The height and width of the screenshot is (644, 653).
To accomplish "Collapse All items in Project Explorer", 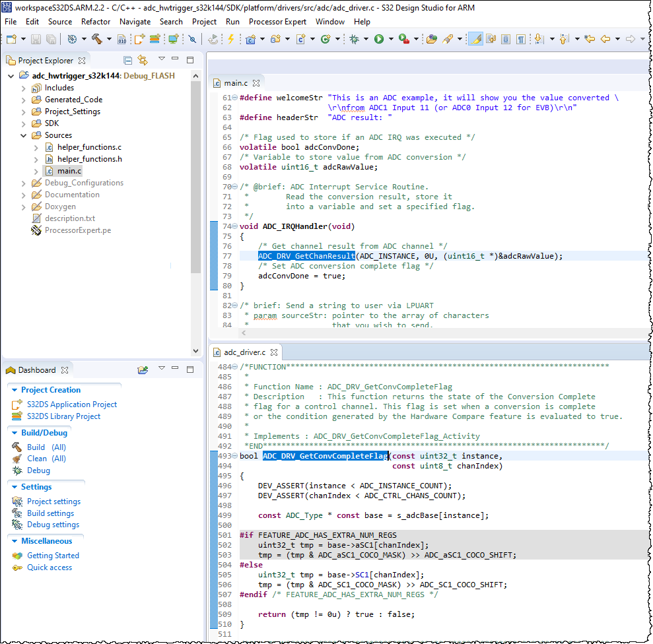I will (x=127, y=60).
